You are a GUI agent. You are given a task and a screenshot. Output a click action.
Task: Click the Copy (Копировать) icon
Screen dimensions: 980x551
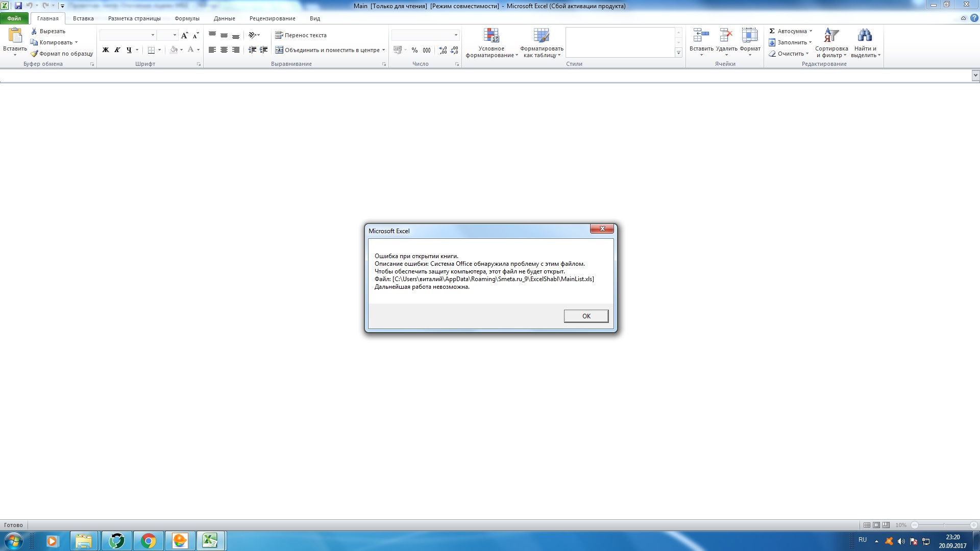pyautogui.click(x=34, y=42)
